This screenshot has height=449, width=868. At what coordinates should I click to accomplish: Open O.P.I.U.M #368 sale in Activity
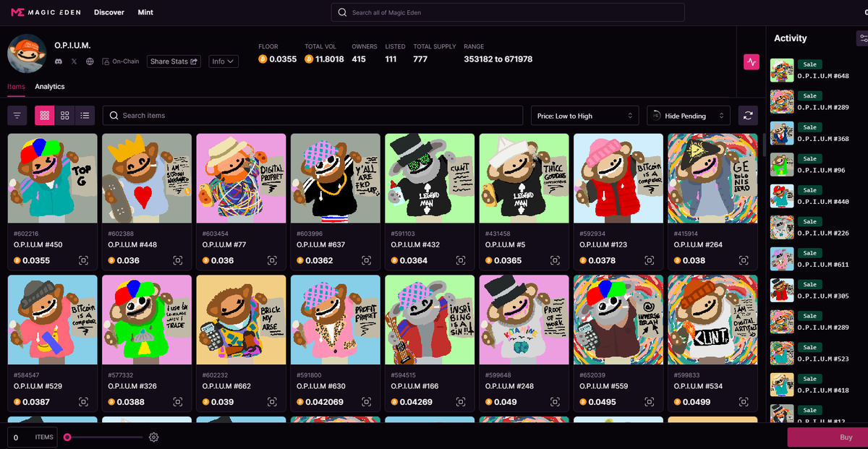817,133
